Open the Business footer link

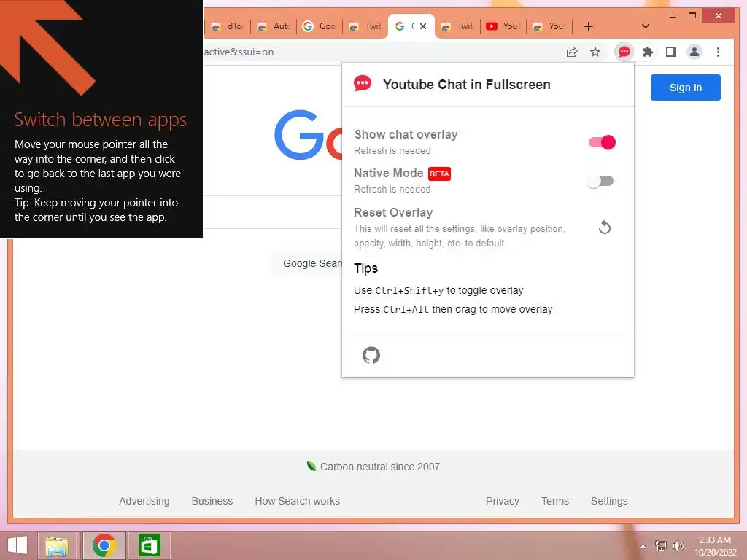[212, 501]
